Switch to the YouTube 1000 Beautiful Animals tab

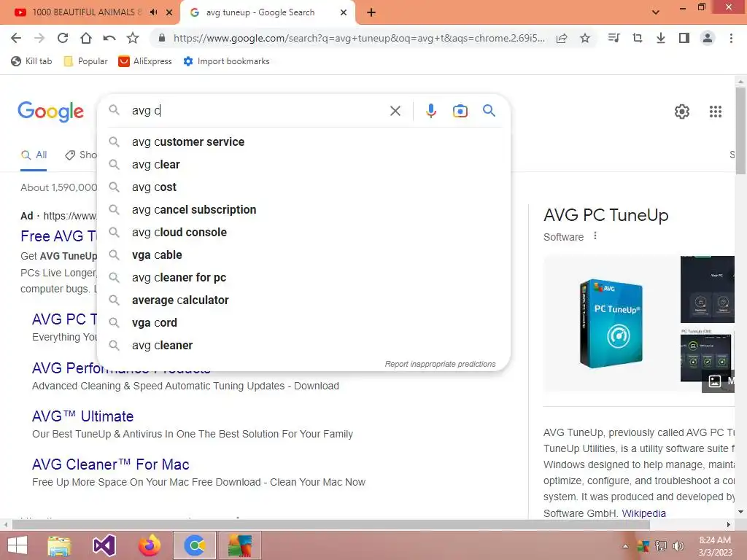tap(86, 12)
